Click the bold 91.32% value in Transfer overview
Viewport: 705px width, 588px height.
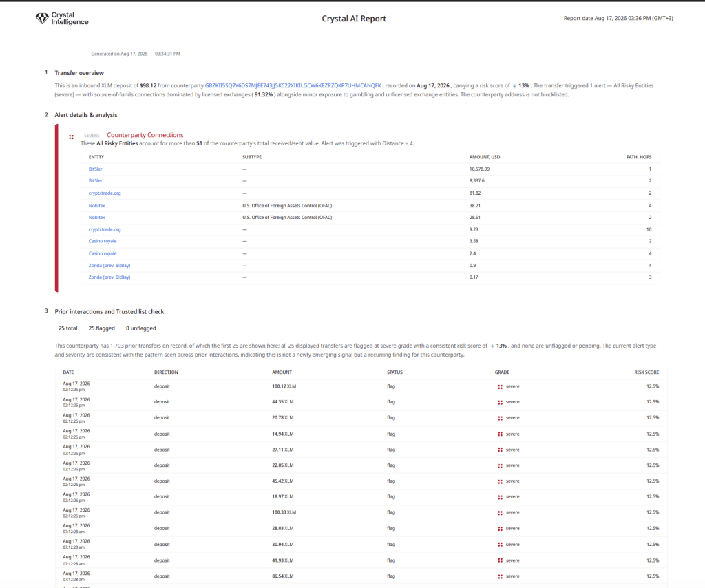click(263, 94)
